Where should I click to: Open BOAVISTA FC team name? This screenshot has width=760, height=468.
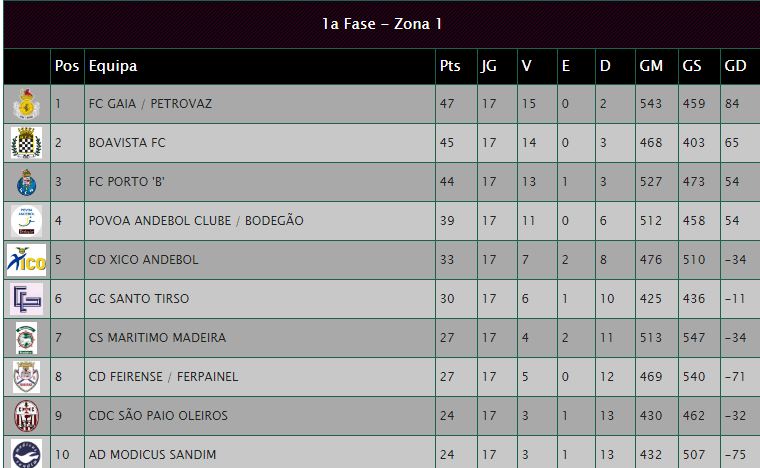pos(127,142)
